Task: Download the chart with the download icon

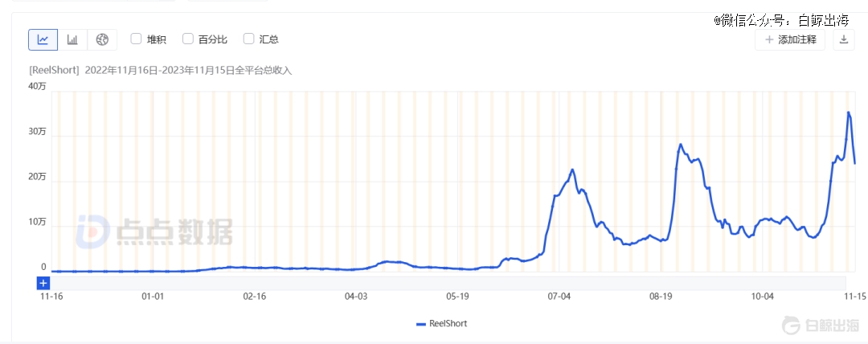Action: click(x=843, y=39)
